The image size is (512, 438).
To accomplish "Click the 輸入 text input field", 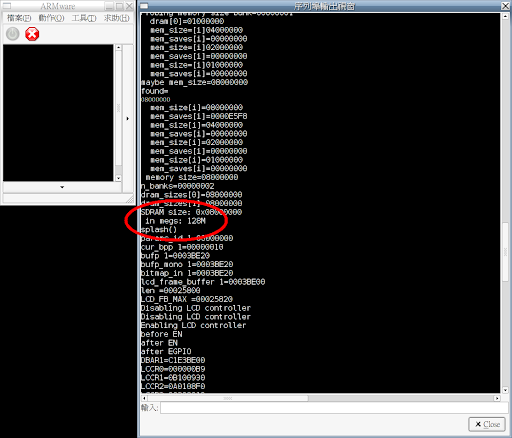I will 334,408.
